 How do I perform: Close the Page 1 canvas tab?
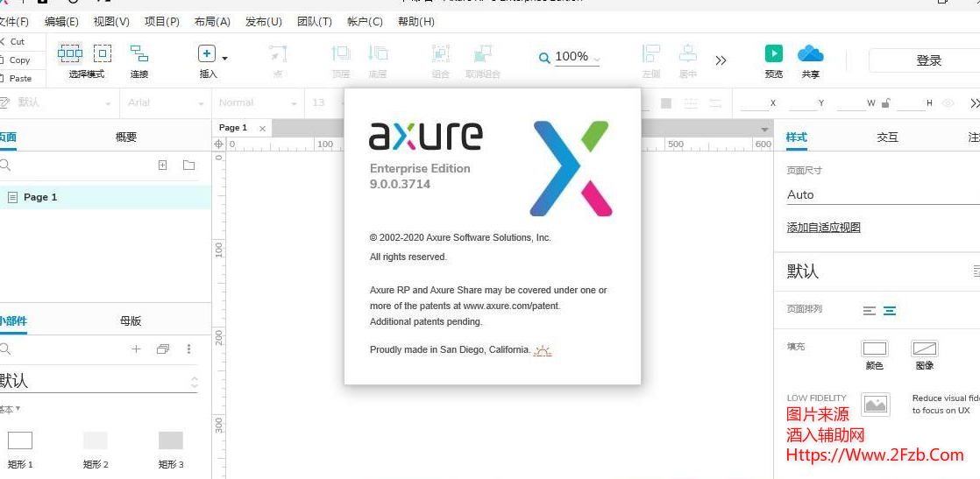click(x=262, y=129)
